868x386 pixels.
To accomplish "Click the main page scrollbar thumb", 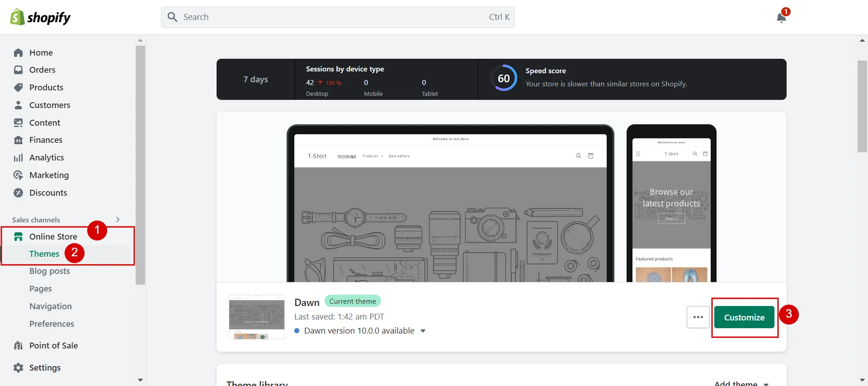I will click(862, 107).
